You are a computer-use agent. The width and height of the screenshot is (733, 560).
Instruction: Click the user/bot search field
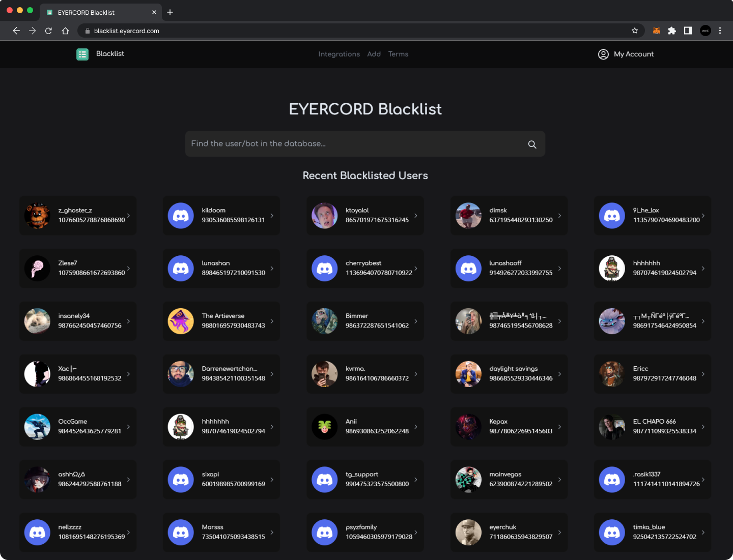(x=365, y=144)
